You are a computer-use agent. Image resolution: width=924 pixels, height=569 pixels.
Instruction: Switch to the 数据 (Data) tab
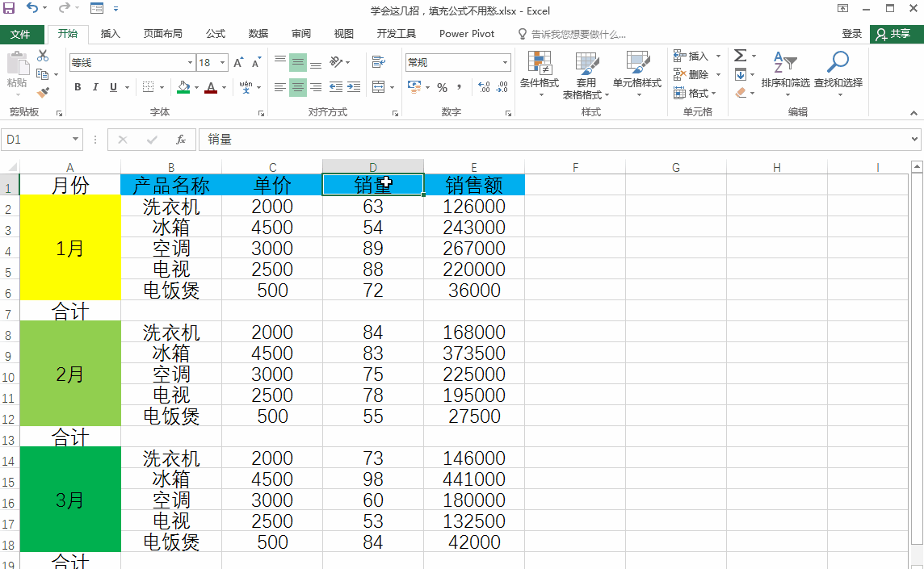pos(258,34)
